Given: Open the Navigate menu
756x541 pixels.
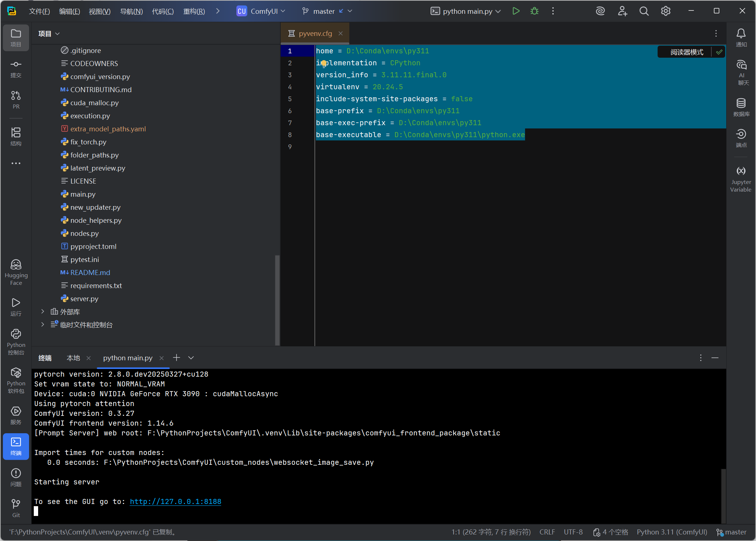Looking at the screenshot, I should (131, 11).
